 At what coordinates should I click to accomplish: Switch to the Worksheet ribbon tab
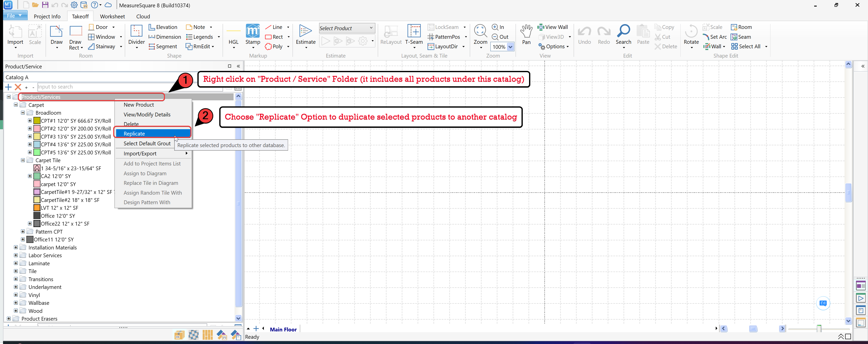(x=112, y=16)
